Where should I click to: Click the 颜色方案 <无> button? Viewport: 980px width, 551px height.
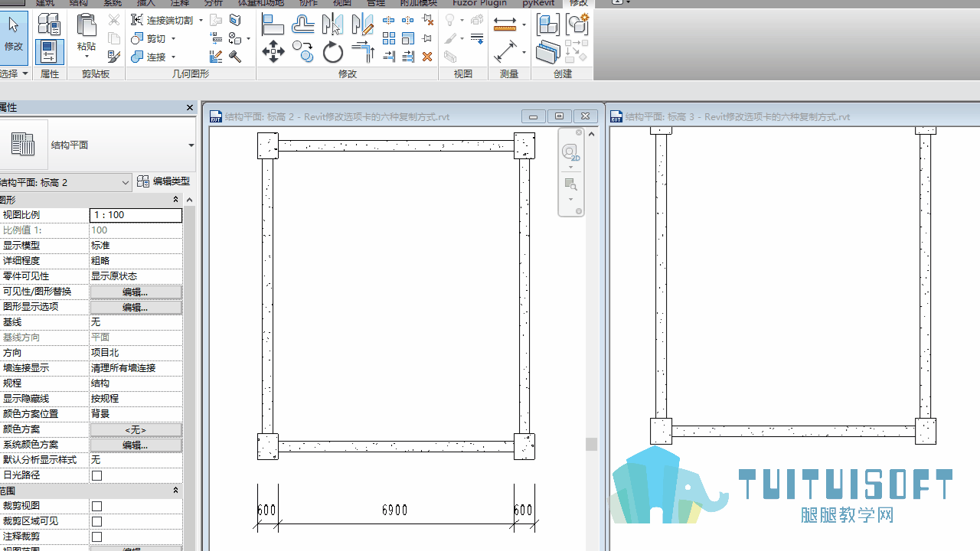click(136, 429)
